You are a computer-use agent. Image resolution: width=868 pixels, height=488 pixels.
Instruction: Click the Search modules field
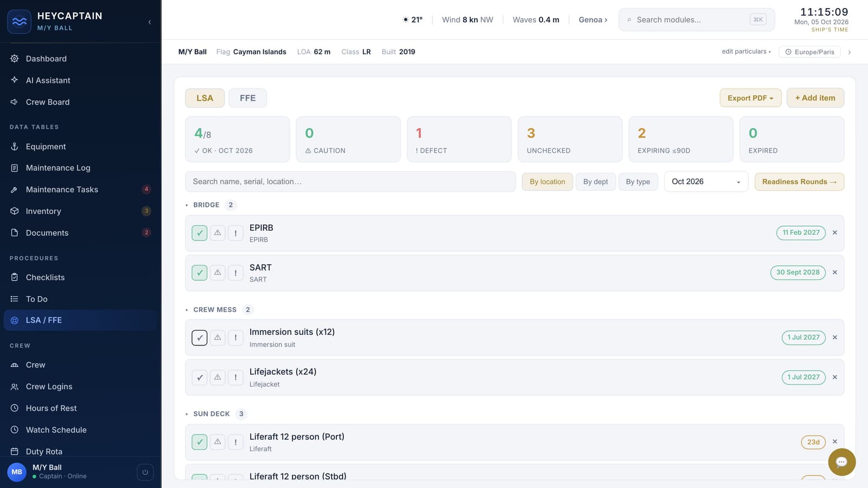pyautogui.click(x=697, y=20)
